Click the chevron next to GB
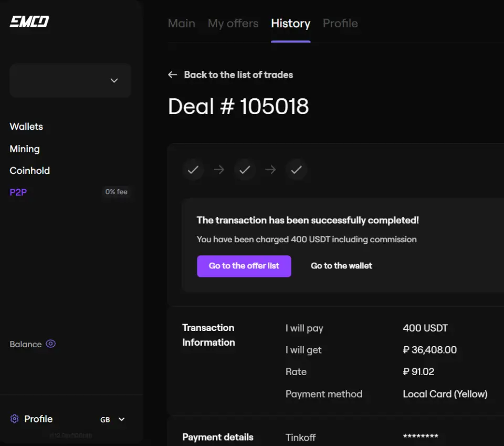This screenshot has height=446, width=504. tap(122, 419)
